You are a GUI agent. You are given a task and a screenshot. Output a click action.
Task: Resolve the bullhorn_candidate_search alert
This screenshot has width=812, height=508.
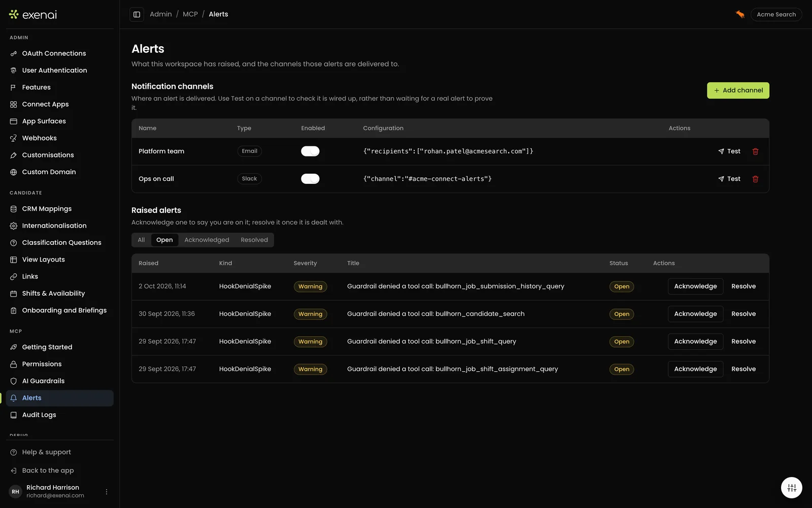pos(743,314)
